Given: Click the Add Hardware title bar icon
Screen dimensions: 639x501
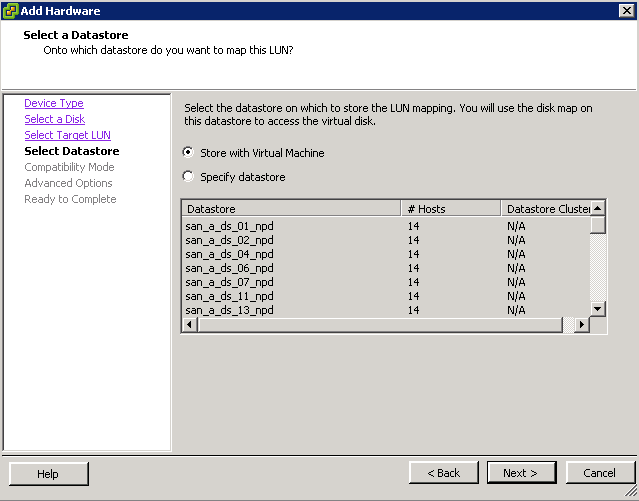Looking at the screenshot, I should pyautogui.click(x=10, y=11).
